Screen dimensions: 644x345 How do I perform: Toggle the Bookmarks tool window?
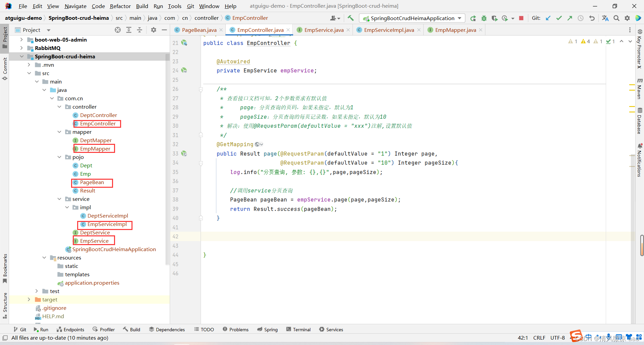(x=5, y=268)
